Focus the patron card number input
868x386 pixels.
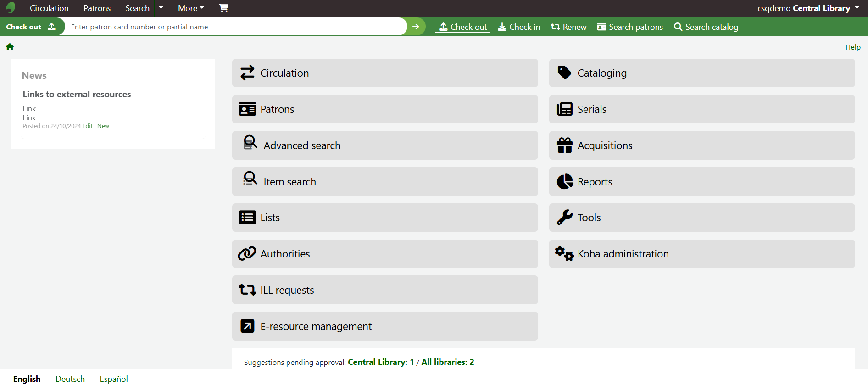236,27
